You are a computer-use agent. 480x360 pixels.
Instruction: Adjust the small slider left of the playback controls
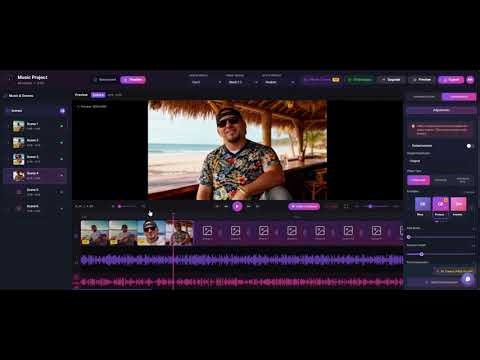pyautogui.click(x=127, y=206)
